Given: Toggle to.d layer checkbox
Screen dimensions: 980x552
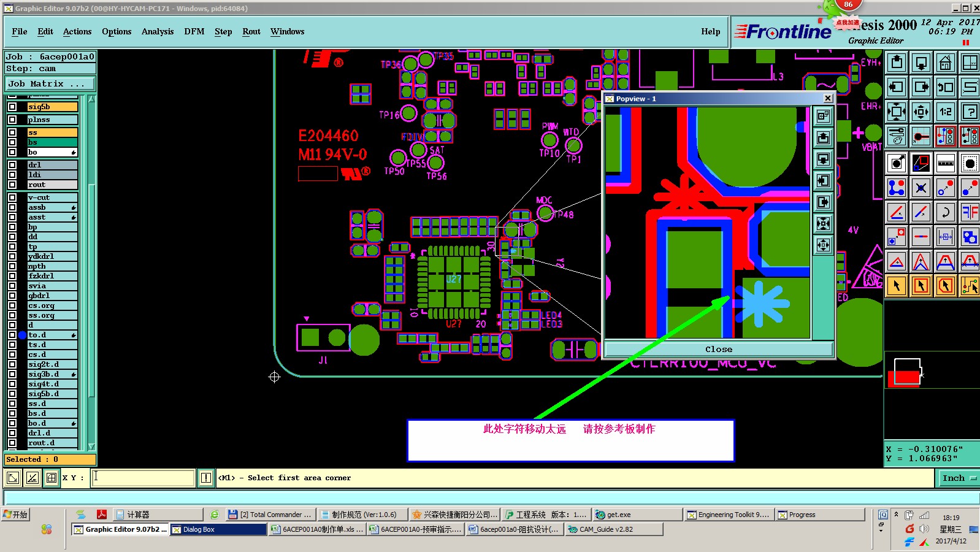Looking at the screenshot, I should coord(12,335).
